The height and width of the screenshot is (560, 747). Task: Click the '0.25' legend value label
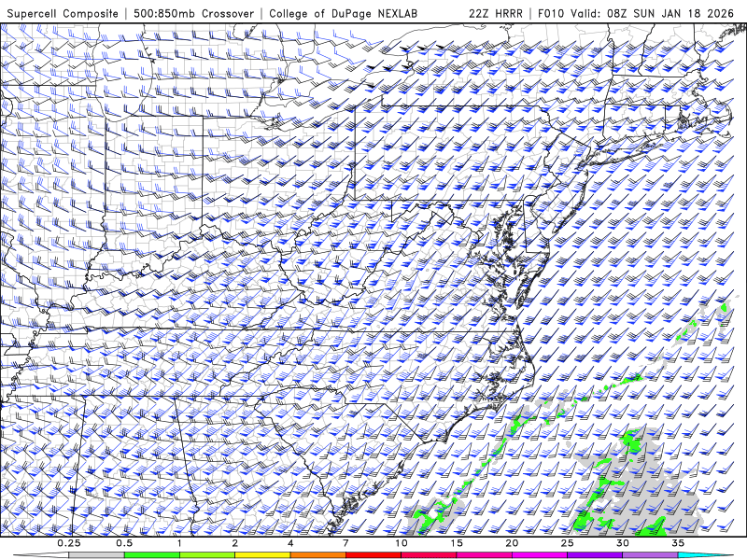point(68,543)
